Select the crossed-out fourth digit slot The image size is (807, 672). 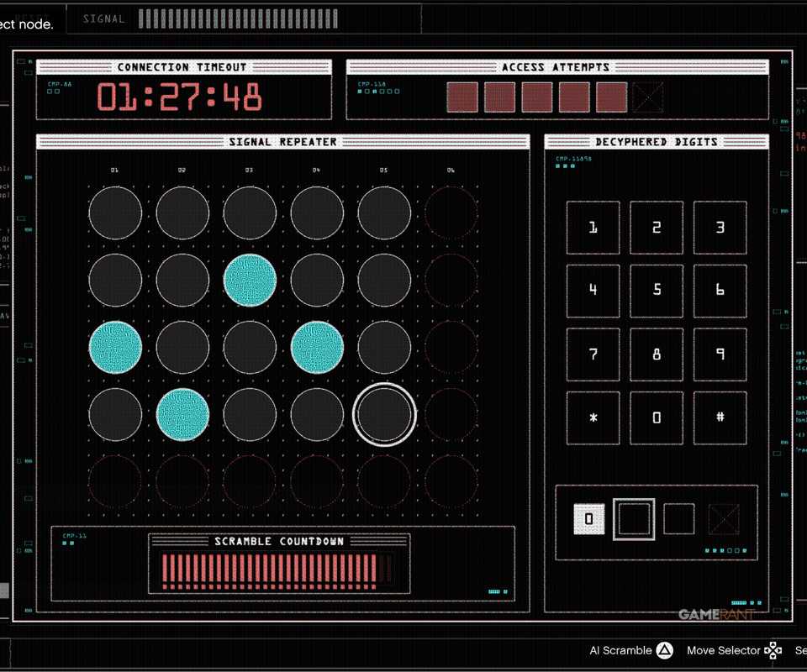click(724, 519)
